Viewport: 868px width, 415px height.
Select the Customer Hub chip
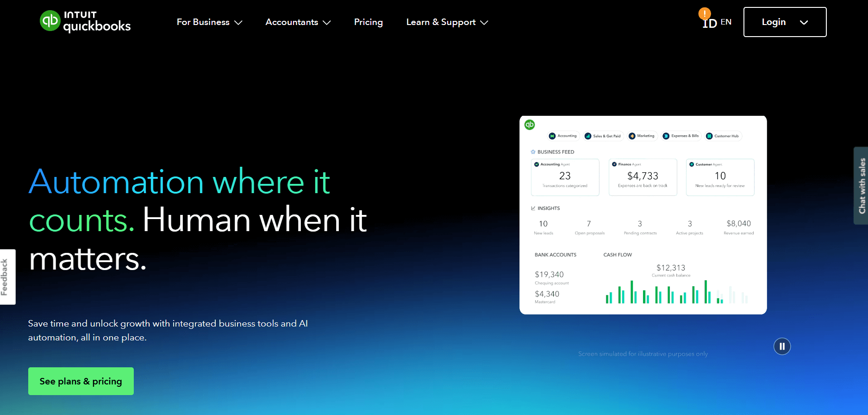pos(722,136)
